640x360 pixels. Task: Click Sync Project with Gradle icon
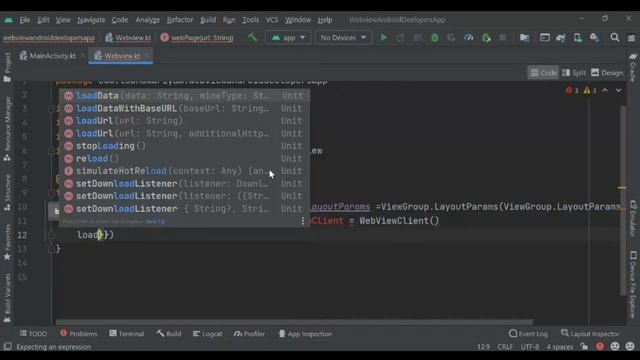pos(561,38)
